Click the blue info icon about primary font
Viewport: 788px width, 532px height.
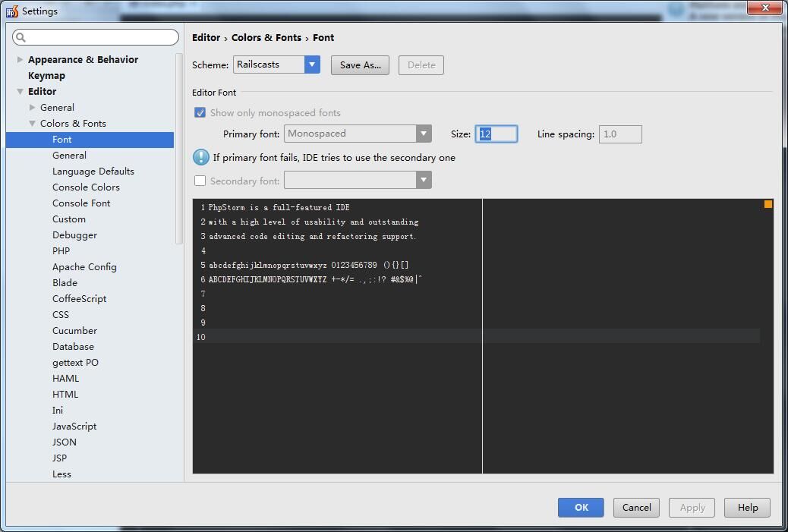tap(201, 157)
